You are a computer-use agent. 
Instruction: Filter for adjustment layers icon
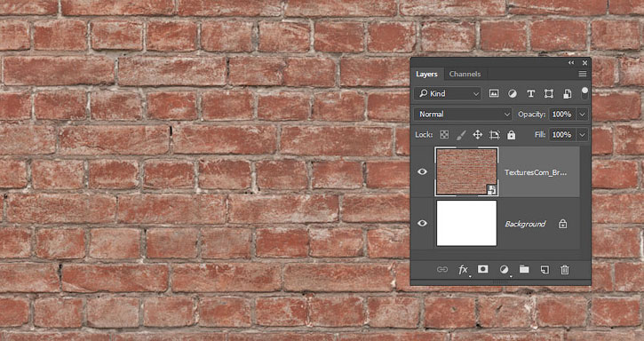[513, 93]
